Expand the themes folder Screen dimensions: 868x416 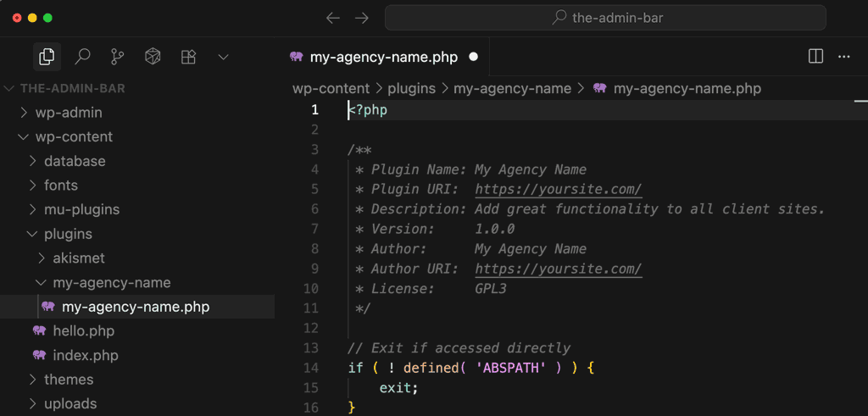[32, 380]
